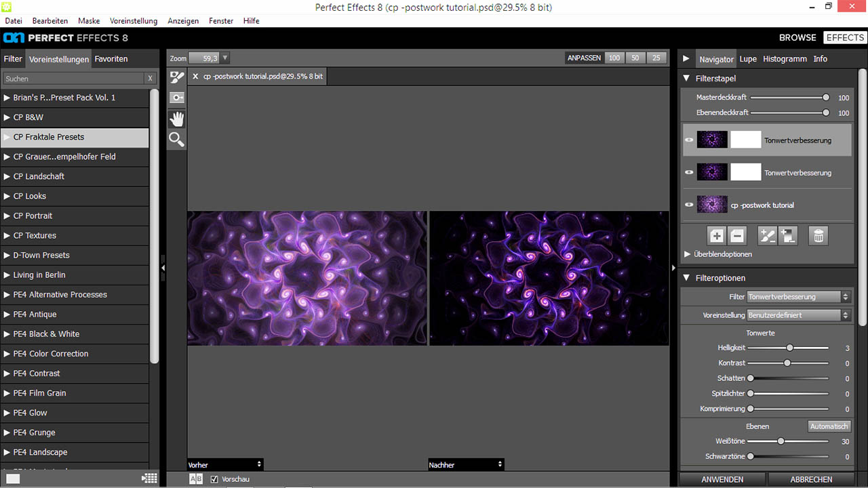Click the ANWENDEN apply button
868x488 pixels.
coord(722,479)
